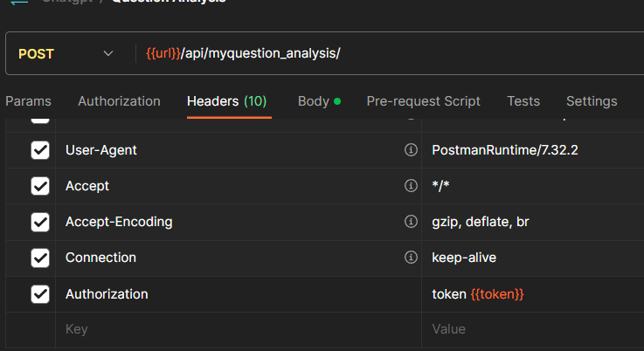The height and width of the screenshot is (351, 644).
Task: Open the request Settings tab
Action: click(x=592, y=101)
